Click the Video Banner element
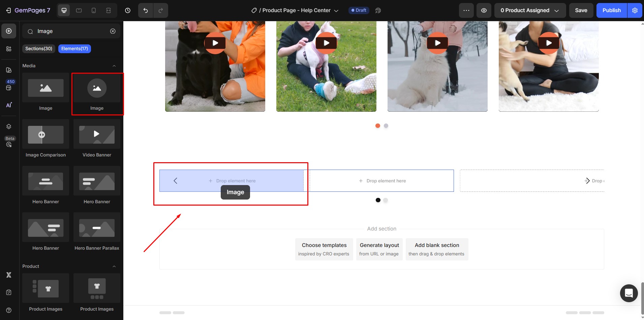The height and width of the screenshot is (320, 644). pos(97,135)
